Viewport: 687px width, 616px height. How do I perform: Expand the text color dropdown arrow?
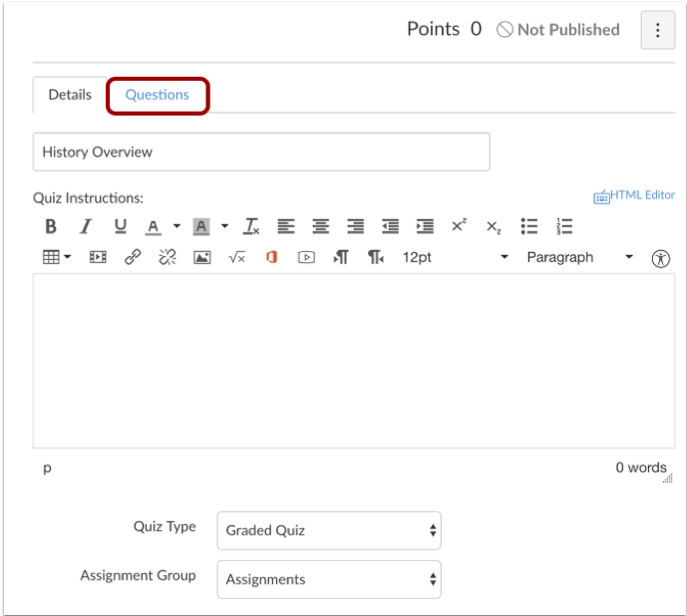point(176,226)
